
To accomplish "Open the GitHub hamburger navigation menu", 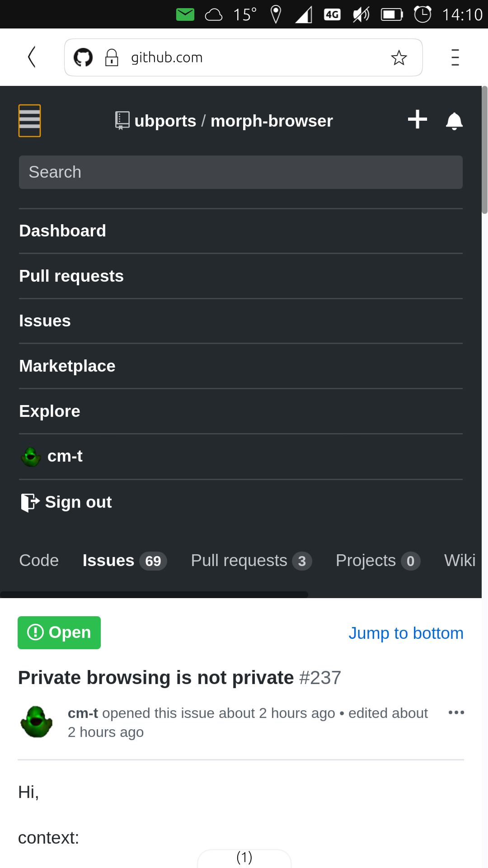I will [x=29, y=120].
